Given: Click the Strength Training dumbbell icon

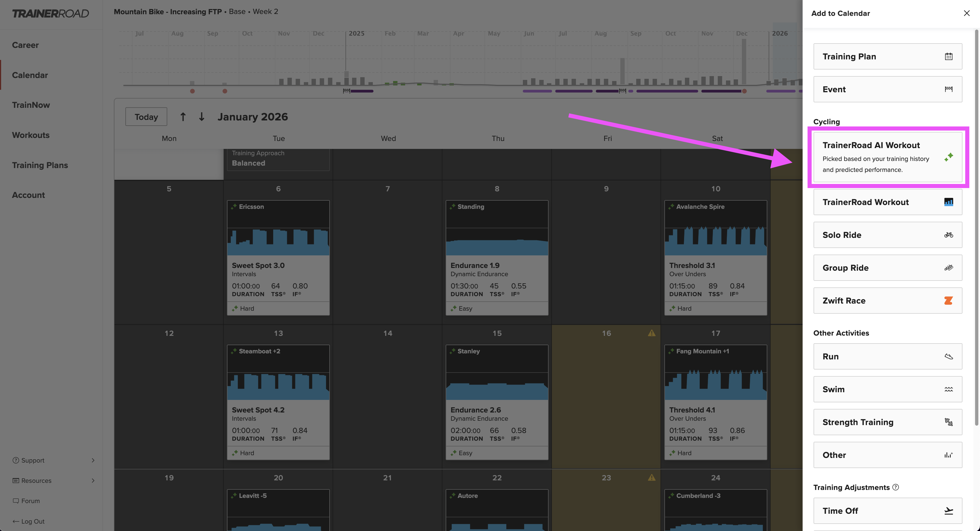Looking at the screenshot, I should pyautogui.click(x=949, y=422).
